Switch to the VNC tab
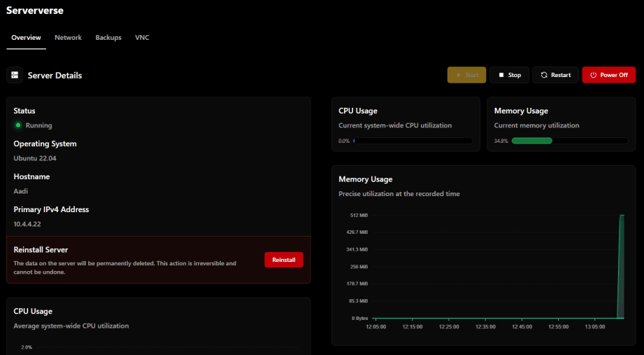Image resolution: width=644 pixels, height=355 pixels. [x=142, y=37]
